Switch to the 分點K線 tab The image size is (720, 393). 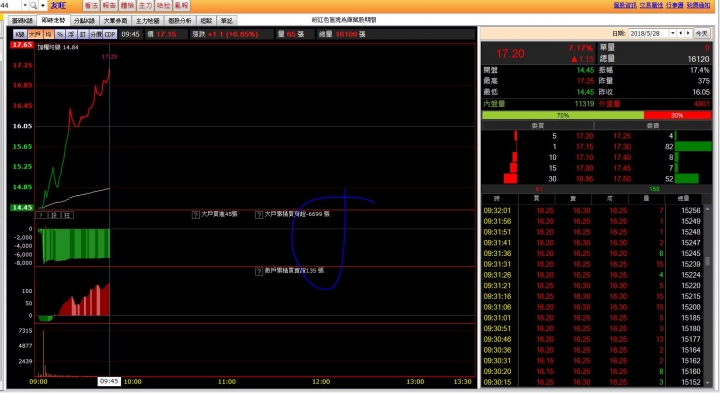tap(84, 21)
